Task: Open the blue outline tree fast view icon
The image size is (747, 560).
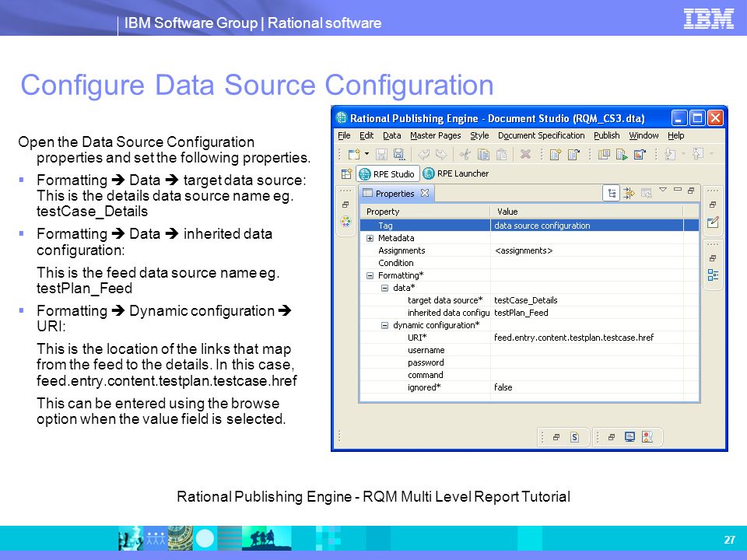Action: pos(713,275)
